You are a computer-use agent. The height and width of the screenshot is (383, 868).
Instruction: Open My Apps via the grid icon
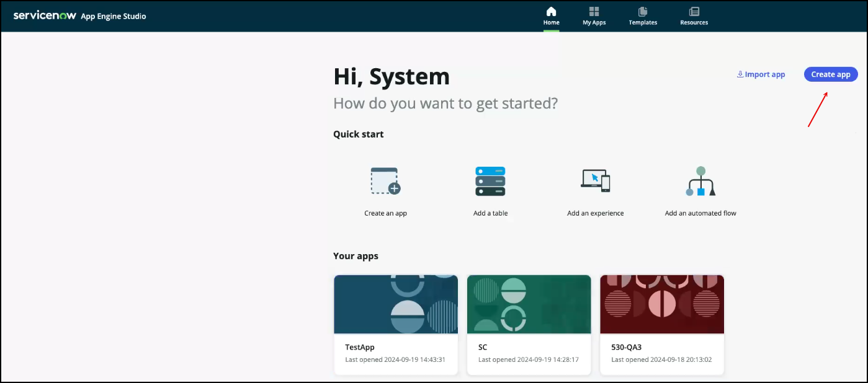click(594, 12)
